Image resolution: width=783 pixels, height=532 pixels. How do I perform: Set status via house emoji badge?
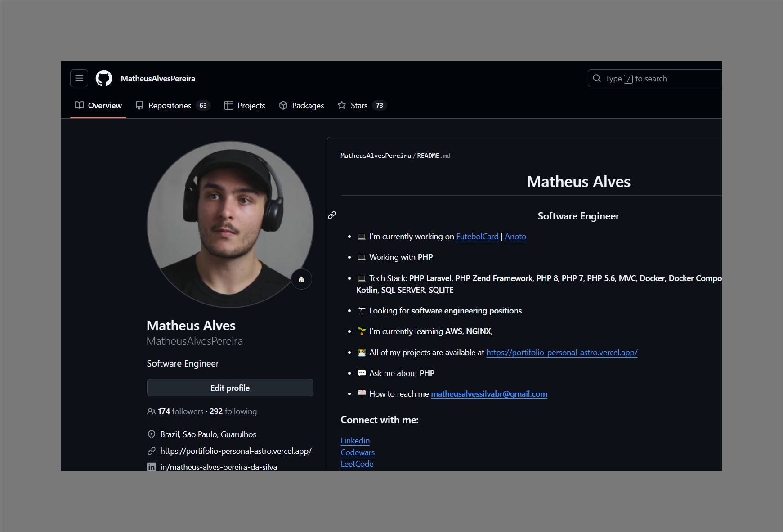tap(301, 279)
